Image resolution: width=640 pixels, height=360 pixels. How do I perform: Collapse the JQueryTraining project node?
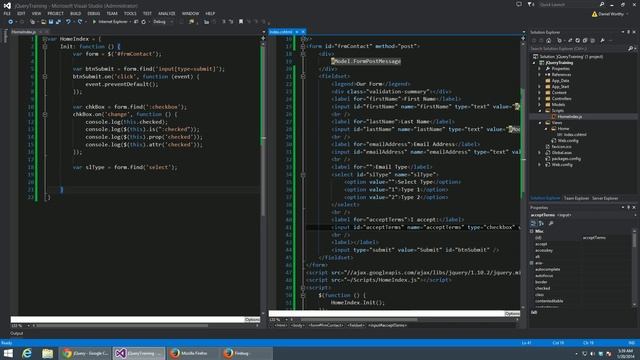(x=534, y=63)
